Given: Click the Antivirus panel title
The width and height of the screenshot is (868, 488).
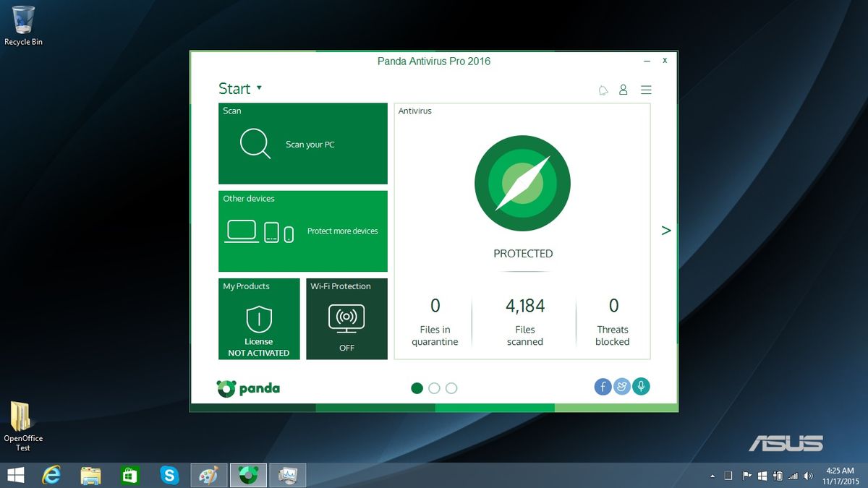Looking at the screenshot, I should tap(415, 111).
